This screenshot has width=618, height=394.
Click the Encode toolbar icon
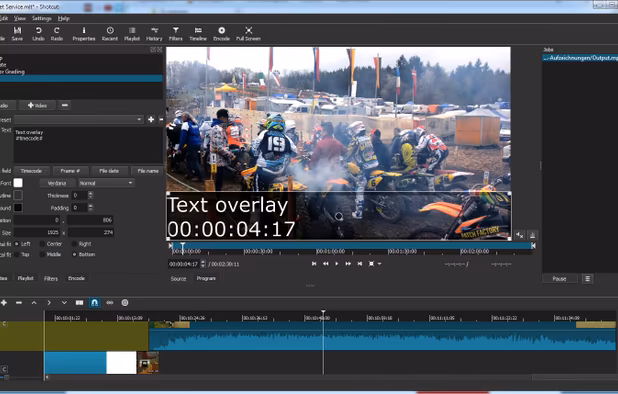pos(222,34)
